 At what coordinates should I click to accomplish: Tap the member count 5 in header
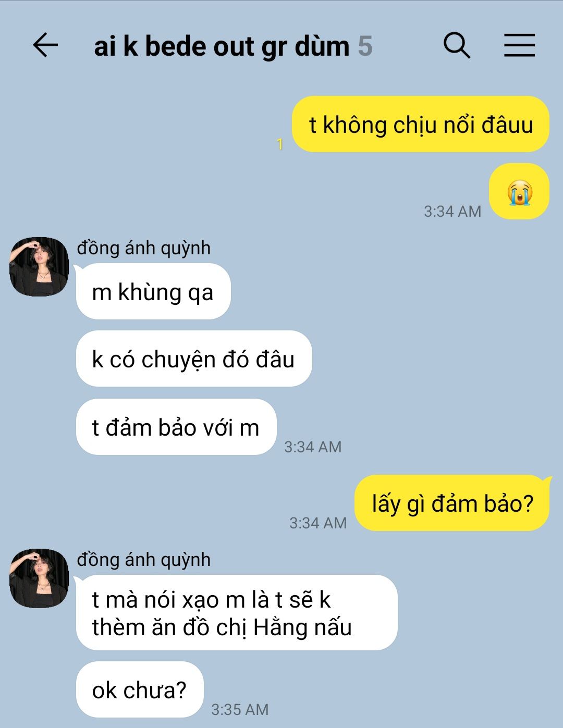[365, 46]
